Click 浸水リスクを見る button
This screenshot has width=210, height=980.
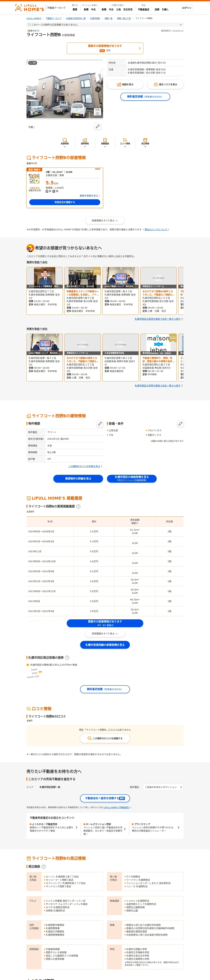165,84
